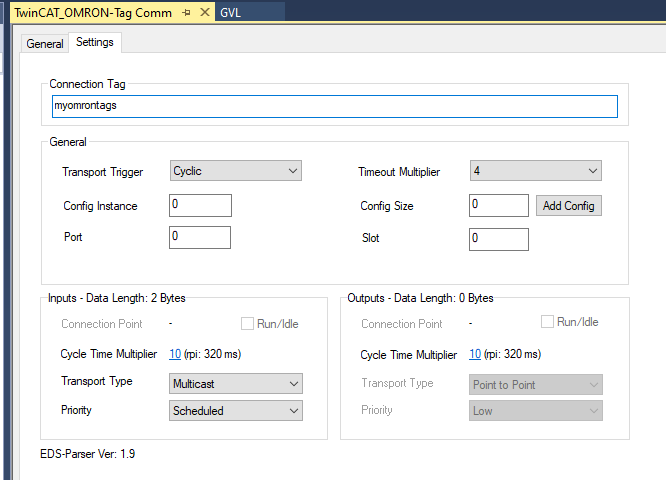
Task: Click the EDS-Parser Ver: 1.9 text
Action: coord(87,454)
